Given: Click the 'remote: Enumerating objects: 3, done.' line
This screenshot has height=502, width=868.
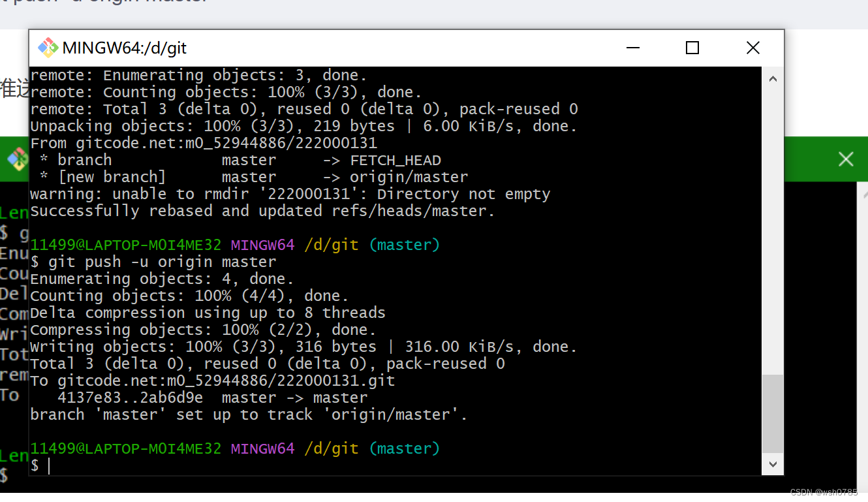Looking at the screenshot, I should click(x=198, y=75).
